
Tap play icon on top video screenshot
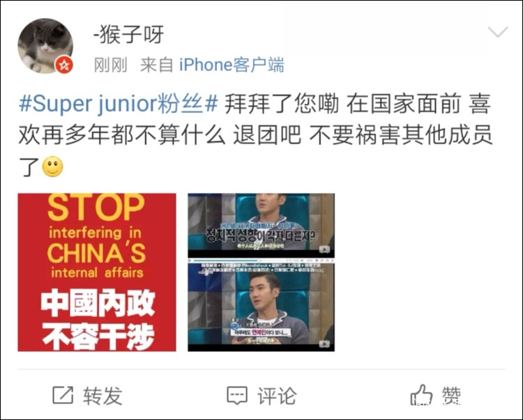point(324,249)
